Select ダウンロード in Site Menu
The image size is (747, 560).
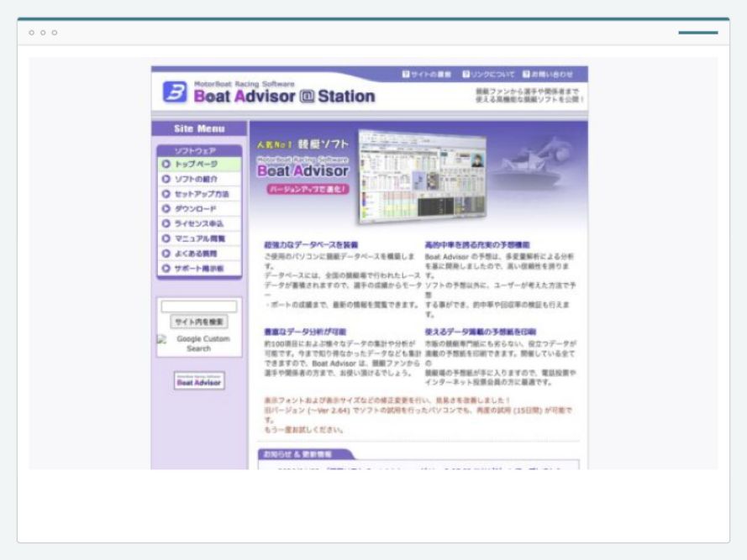(199, 208)
